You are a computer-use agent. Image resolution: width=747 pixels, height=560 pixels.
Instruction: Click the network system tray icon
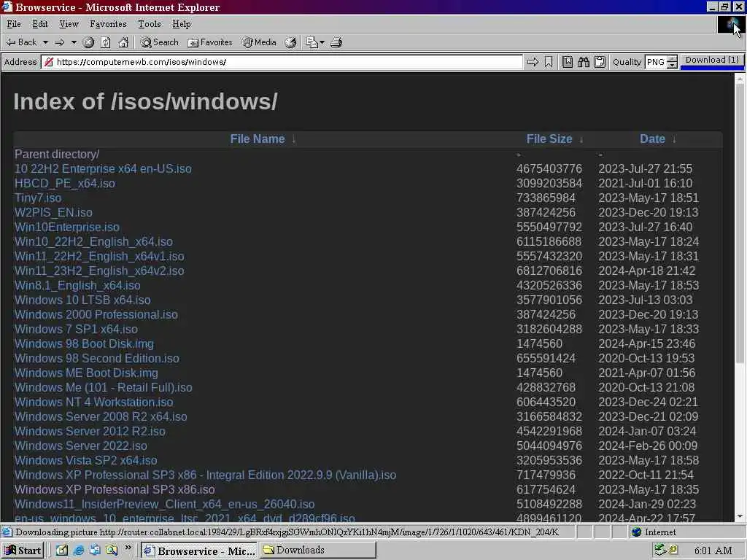(x=659, y=550)
